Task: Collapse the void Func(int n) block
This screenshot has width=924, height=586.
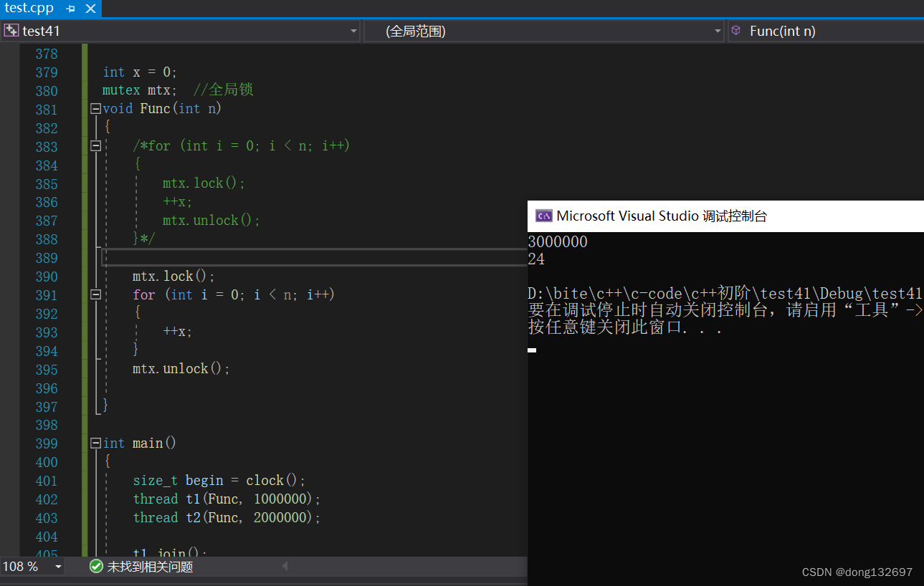Action: coord(95,109)
